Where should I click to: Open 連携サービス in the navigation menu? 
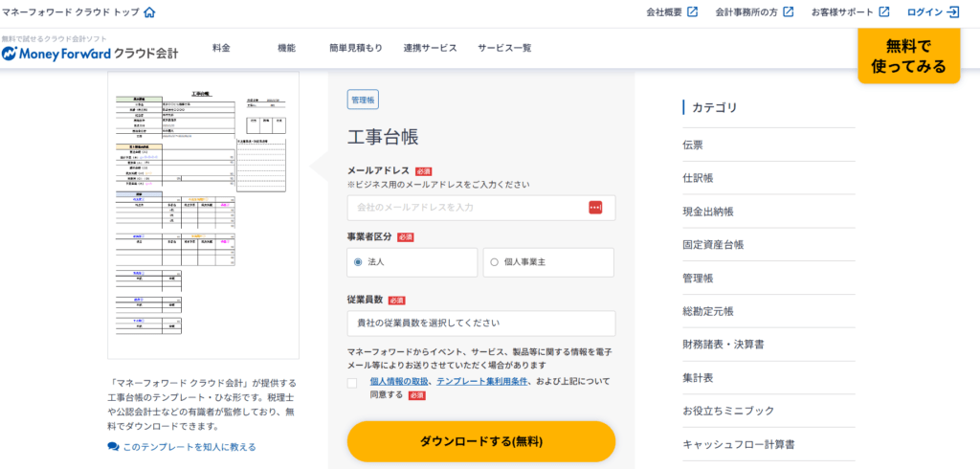[x=430, y=48]
